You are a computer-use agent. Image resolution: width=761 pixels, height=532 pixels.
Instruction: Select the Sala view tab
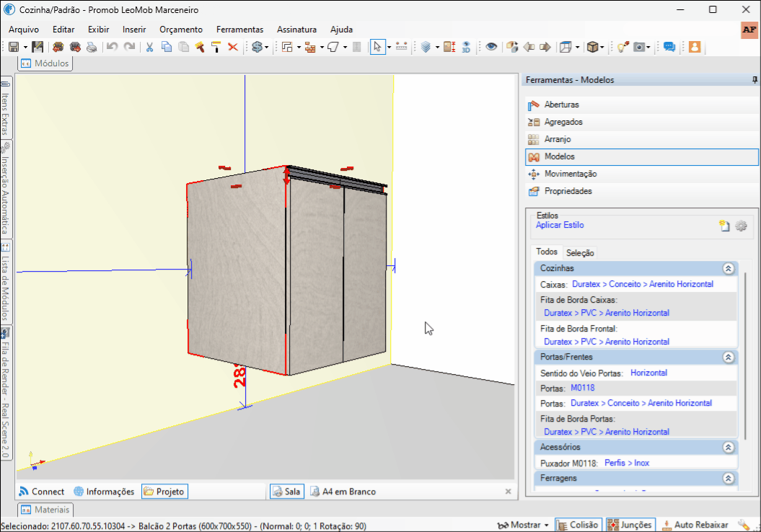point(287,491)
